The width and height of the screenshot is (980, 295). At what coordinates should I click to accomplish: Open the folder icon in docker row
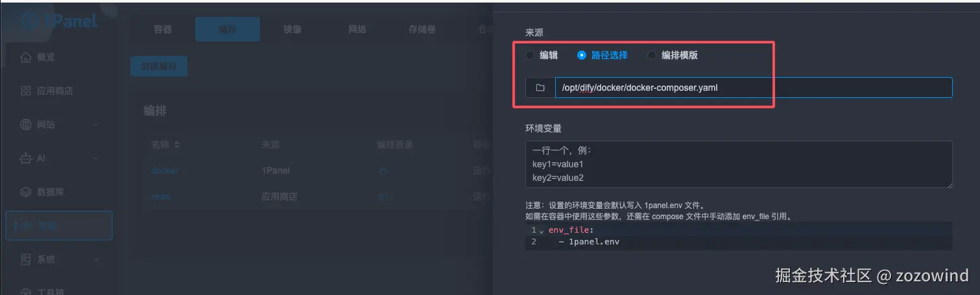tap(383, 171)
